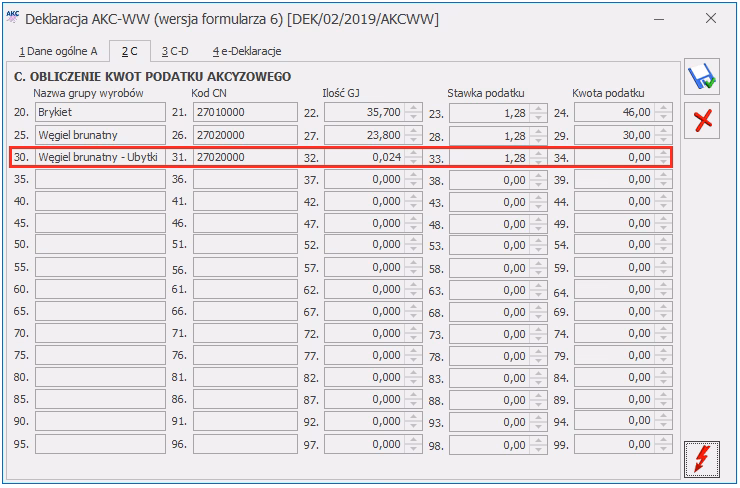Click the save declaration disk icon
Image resolution: width=740 pixels, height=488 pixels.
(704, 78)
